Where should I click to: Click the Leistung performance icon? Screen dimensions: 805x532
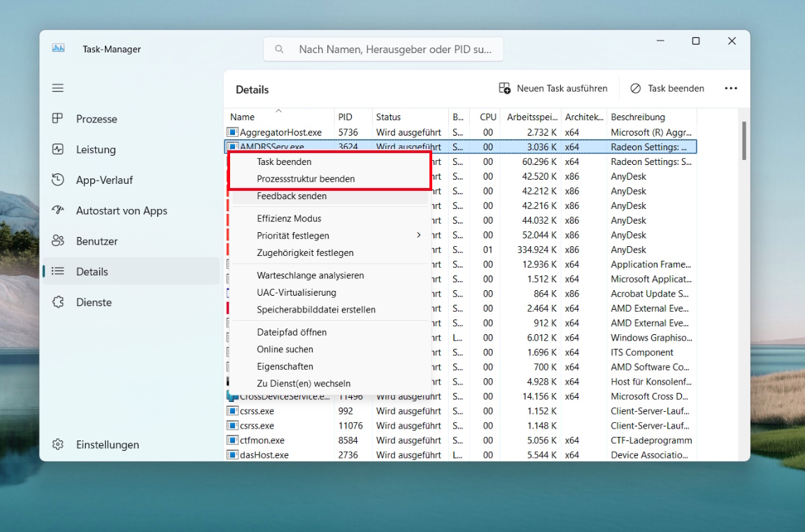coord(58,150)
